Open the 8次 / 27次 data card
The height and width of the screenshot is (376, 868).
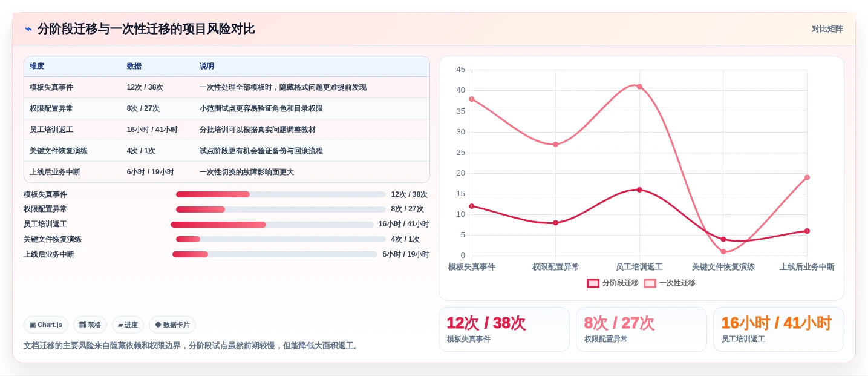tap(641, 329)
